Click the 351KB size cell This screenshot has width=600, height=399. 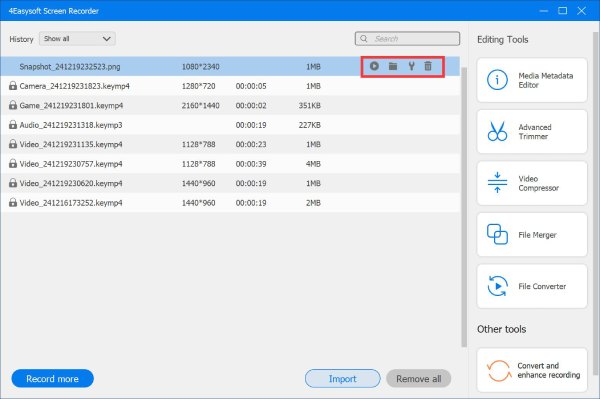(310, 106)
